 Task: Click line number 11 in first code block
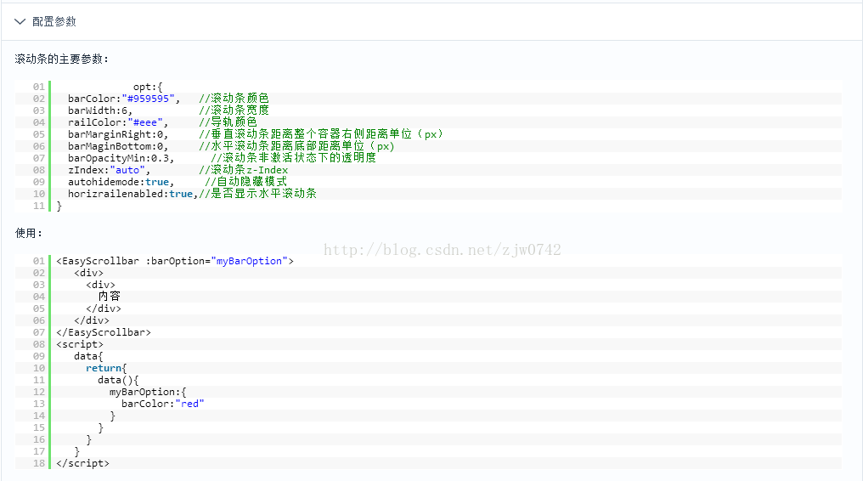(39, 206)
